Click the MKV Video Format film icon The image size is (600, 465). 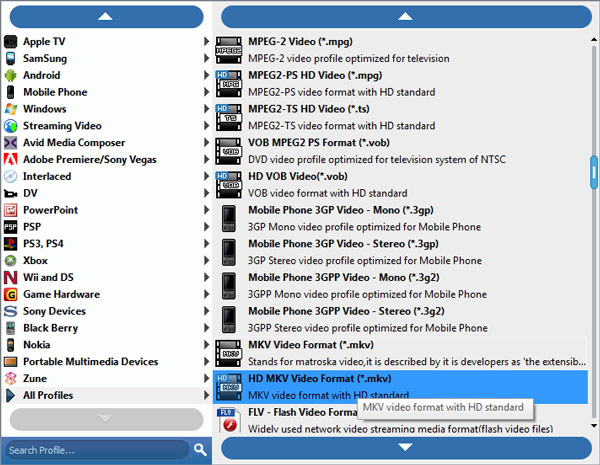tap(228, 353)
